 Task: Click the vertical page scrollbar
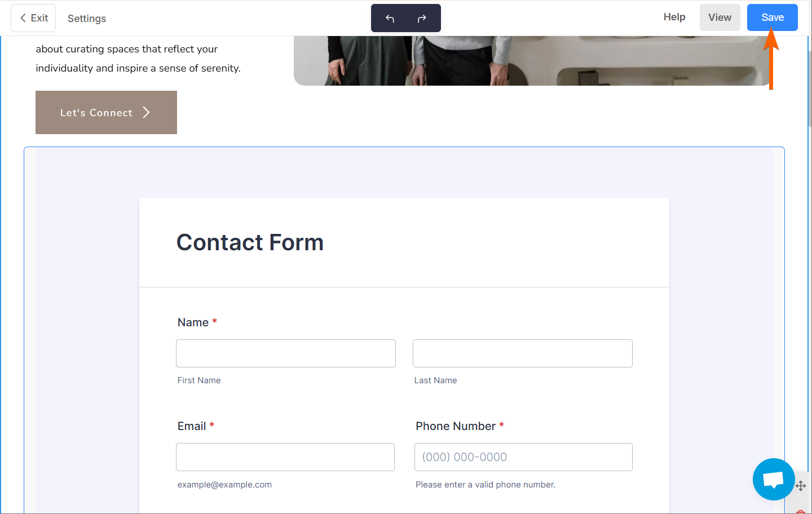(x=809, y=90)
